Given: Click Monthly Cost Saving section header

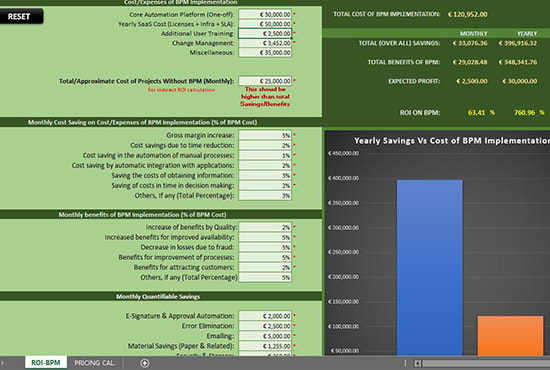Looking at the screenshot, I should click(142, 122).
